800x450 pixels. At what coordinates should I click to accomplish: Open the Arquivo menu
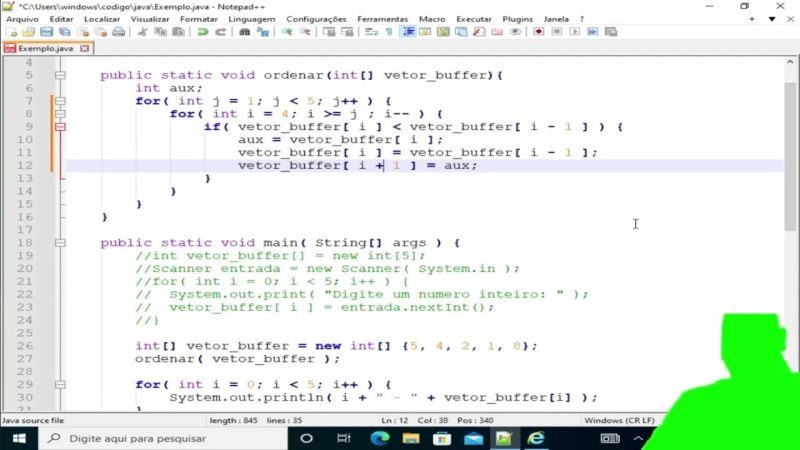[x=22, y=19]
